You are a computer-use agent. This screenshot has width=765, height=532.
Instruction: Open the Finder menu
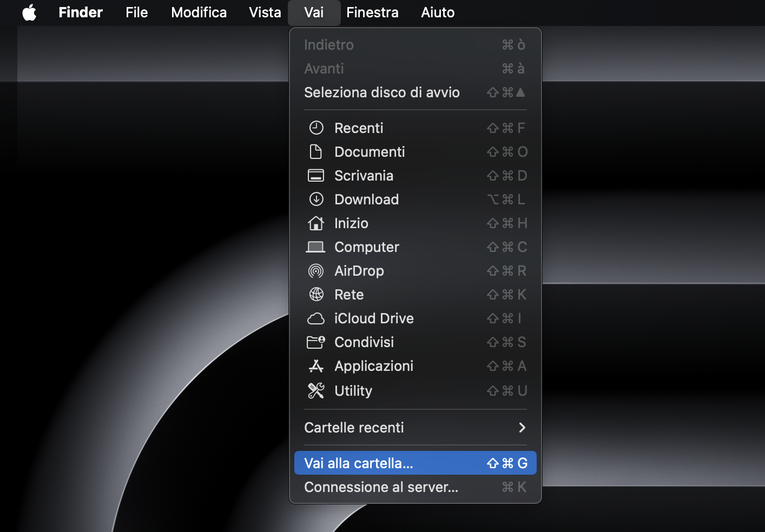pyautogui.click(x=80, y=12)
